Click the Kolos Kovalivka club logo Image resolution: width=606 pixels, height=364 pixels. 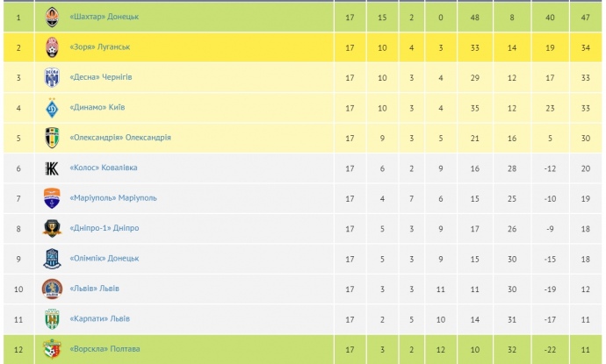point(52,168)
